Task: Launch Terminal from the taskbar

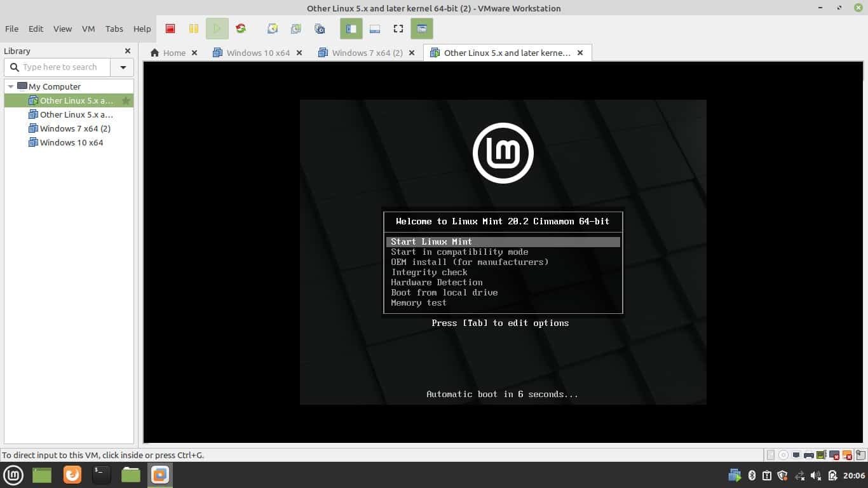Action: pyautogui.click(x=102, y=475)
